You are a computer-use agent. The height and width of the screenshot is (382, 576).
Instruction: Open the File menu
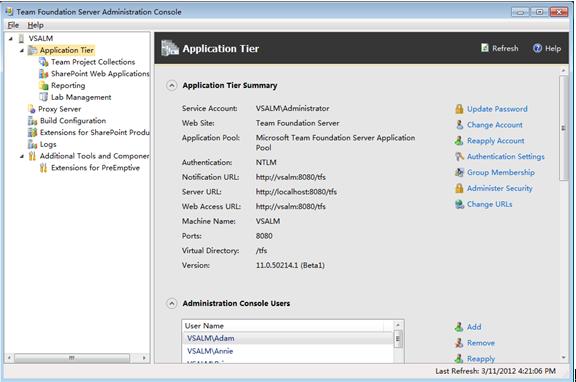(13, 25)
